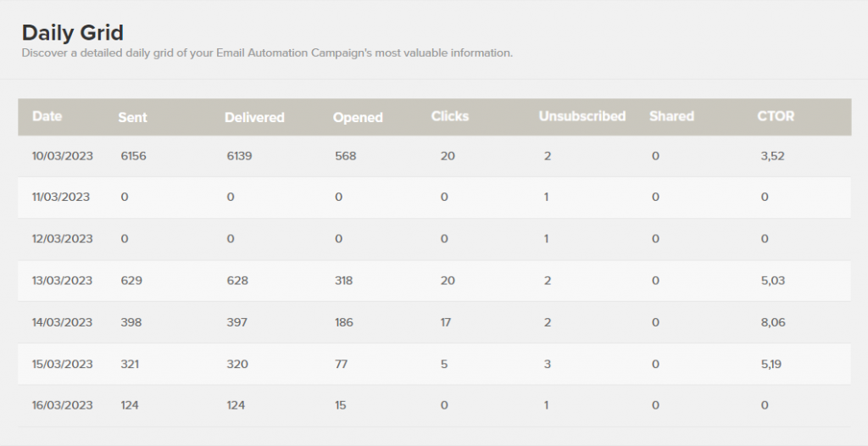868x446 pixels.
Task: Select the Delivered column header
Action: tap(254, 118)
